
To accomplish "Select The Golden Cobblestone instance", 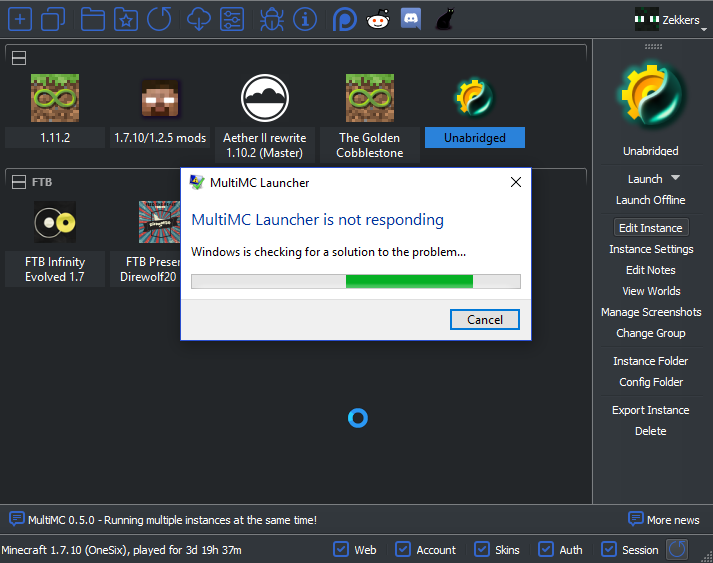I will [x=370, y=117].
